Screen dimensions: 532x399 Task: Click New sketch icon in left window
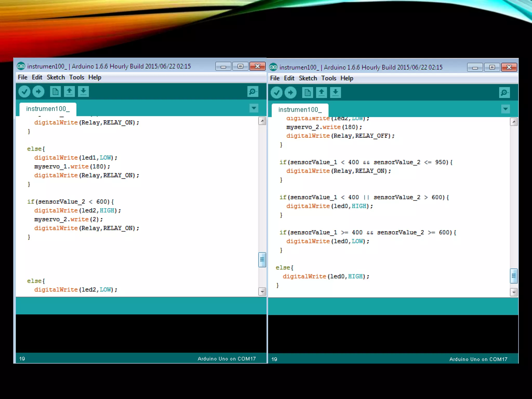55,92
